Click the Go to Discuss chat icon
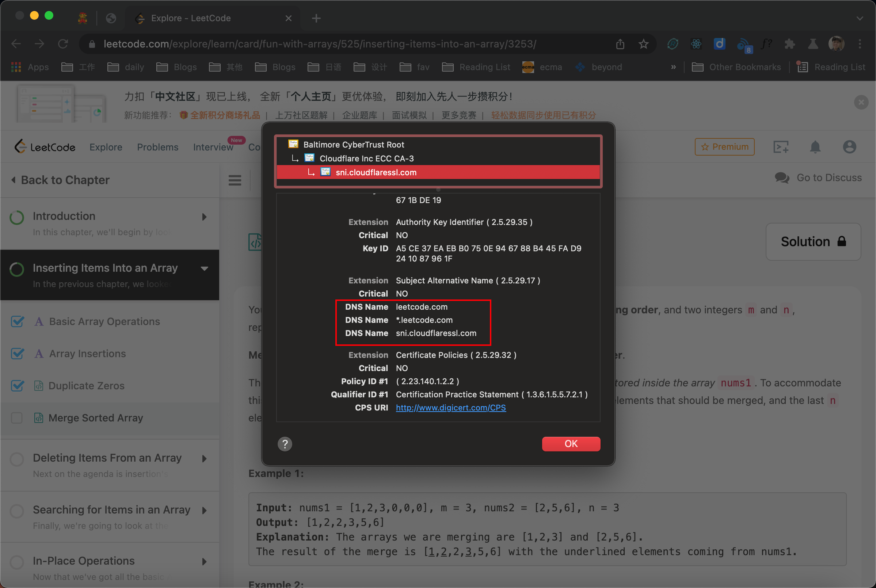Viewport: 876px width, 588px height. (782, 178)
